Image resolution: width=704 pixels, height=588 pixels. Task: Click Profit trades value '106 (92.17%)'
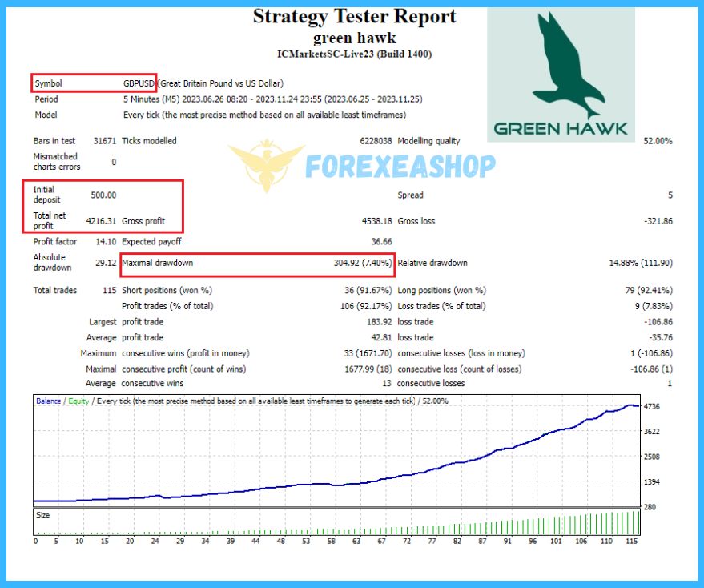pyautogui.click(x=366, y=306)
